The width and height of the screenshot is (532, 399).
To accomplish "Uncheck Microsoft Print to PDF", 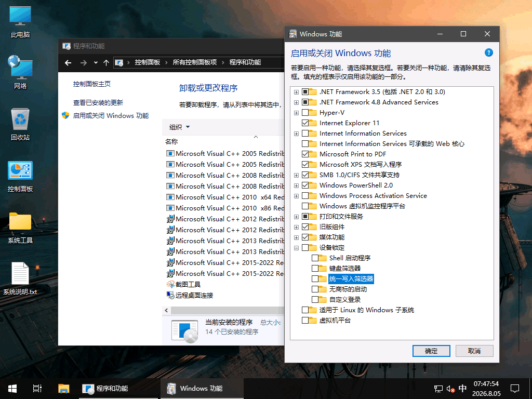I will (x=305, y=154).
